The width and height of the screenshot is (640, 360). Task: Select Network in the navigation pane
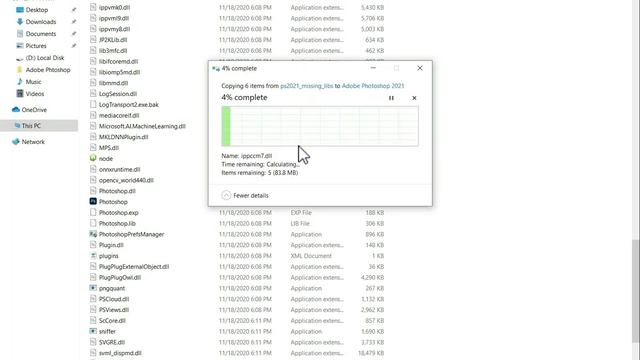(33, 142)
